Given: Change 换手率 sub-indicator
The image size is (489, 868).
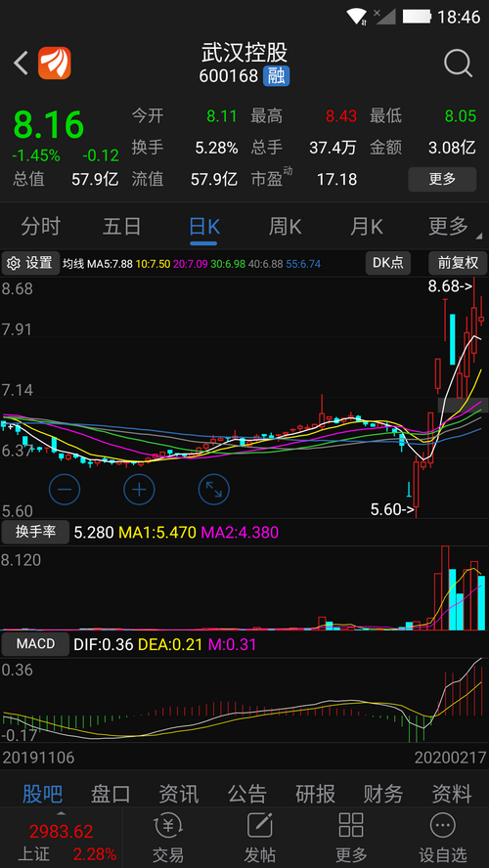Looking at the screenshot, I should pos(35,532).
